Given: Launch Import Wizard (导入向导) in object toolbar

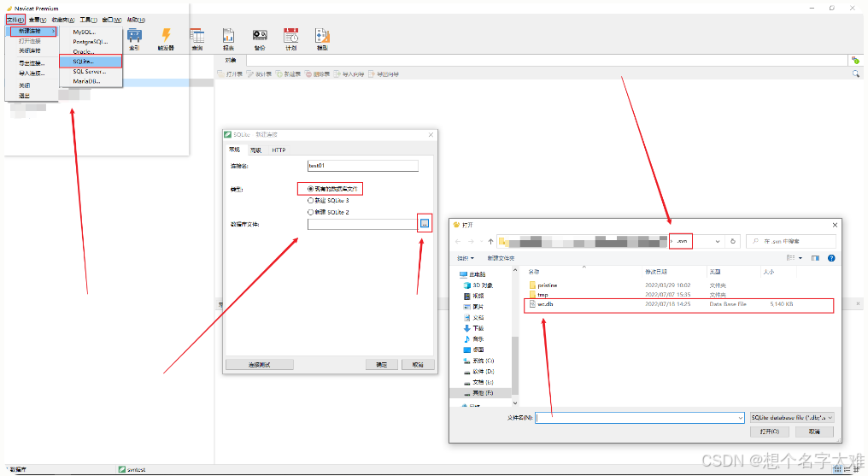Looking at the screenshot, I should pyautogui.click(x=349, y=73).
